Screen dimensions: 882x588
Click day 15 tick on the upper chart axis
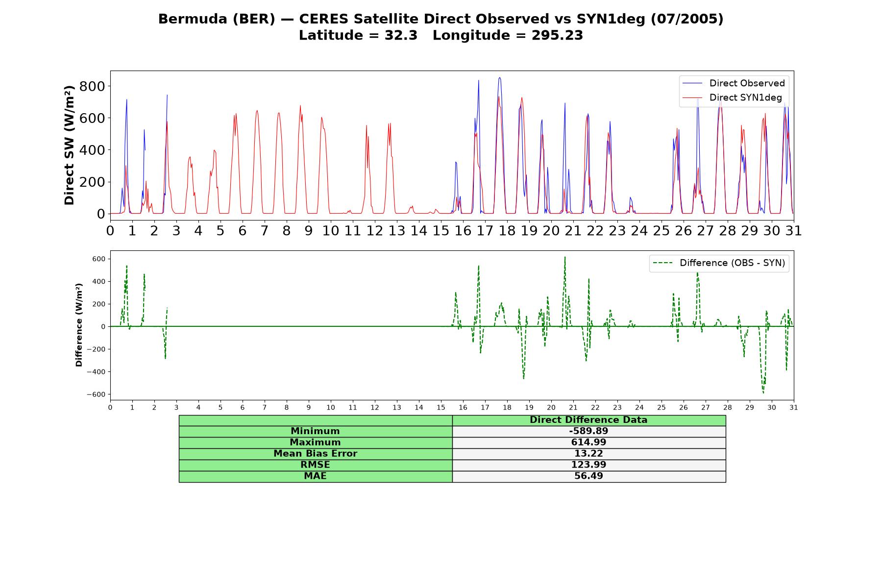click(x=441, y=231)
